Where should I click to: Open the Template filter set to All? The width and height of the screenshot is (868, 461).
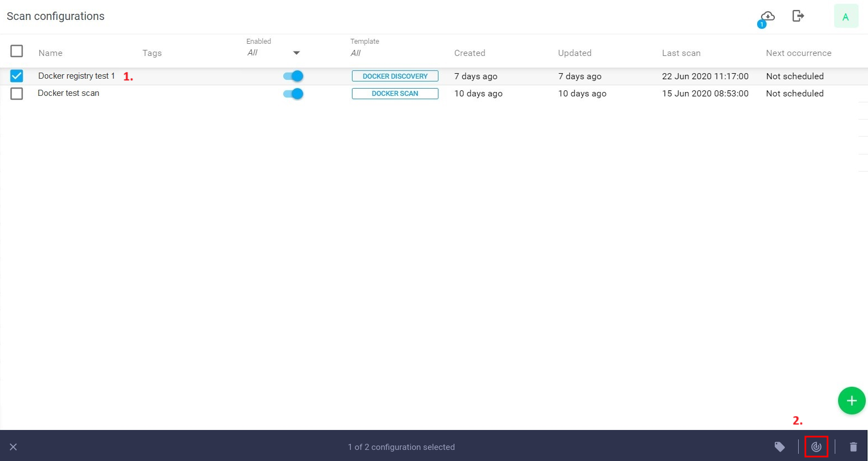tap(355, 53)
